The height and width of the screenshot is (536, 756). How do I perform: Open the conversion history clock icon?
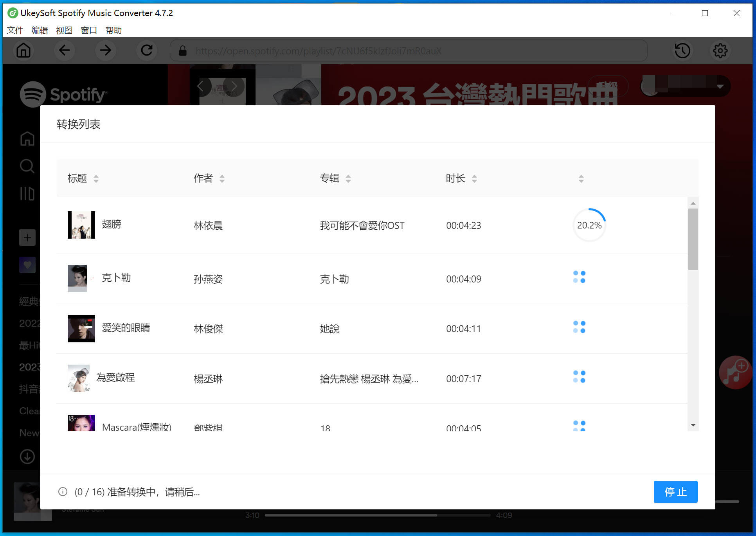(x=682, y=50)
